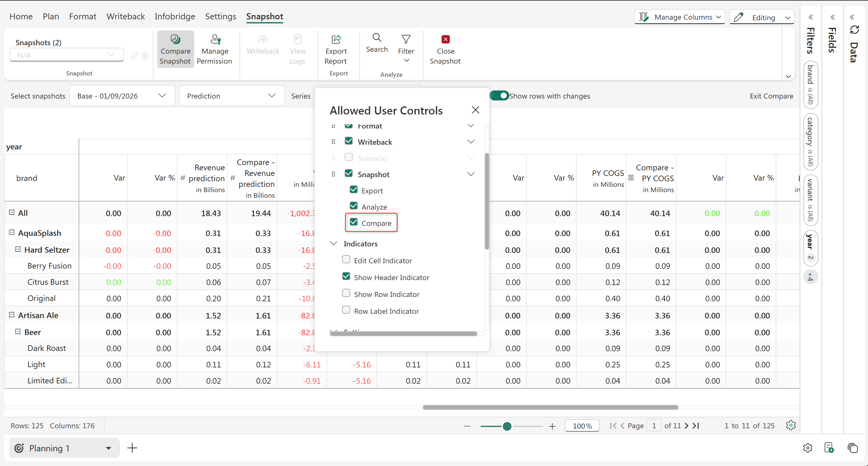The height and width of the screenshot is (466, 868).
Task: Go to next page arrow
Action: (686, 425)
